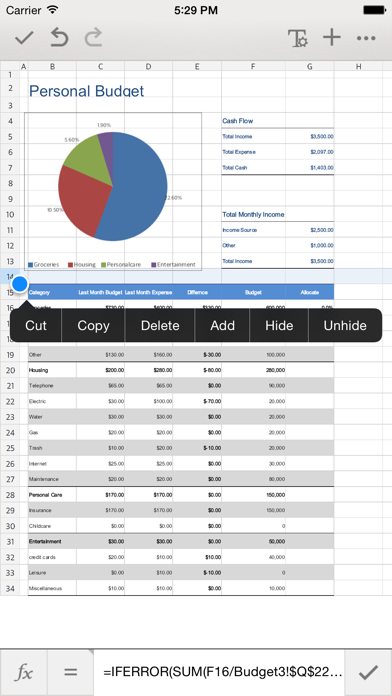Select column D header
The image size is (392, 696).
click(149, 67)
